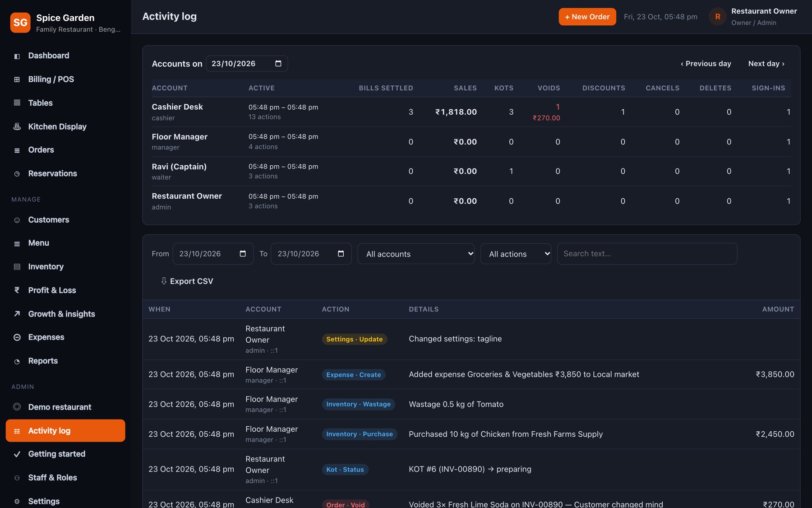Viewport: 812px width, 508px height.
Task: Open the Menu page from sidebar
Action: tap(65, 243)
